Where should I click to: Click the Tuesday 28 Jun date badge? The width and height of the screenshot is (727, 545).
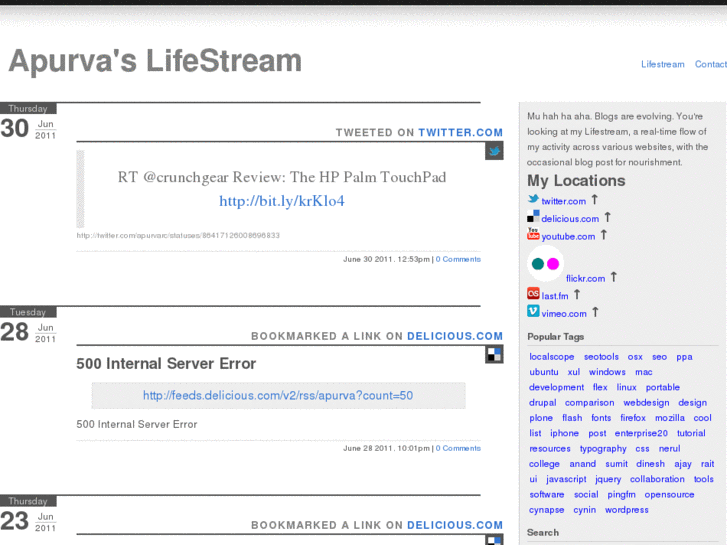tap(28, 326)
